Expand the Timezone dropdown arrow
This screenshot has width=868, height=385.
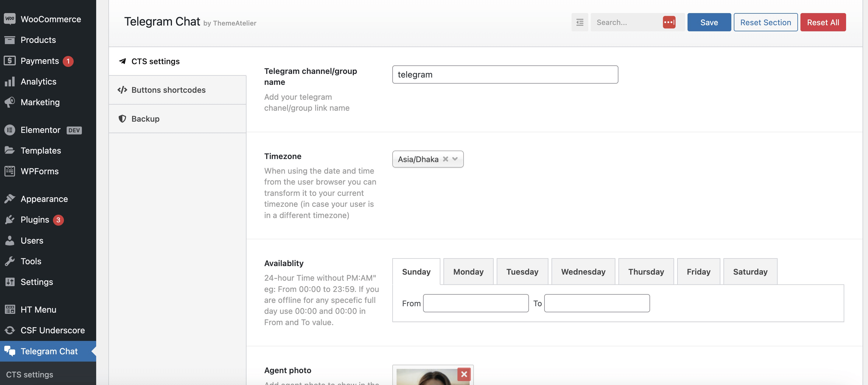click(455, 159)
